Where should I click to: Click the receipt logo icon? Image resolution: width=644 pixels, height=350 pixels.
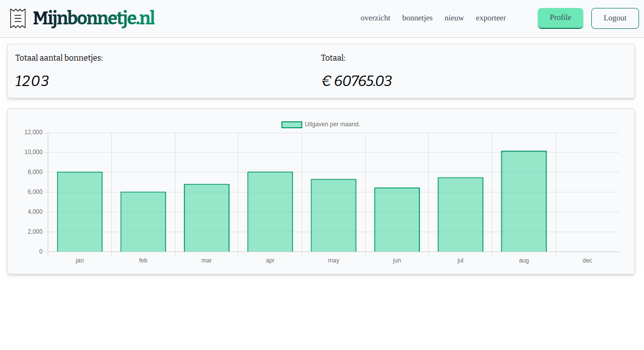(x=18, y=18)
